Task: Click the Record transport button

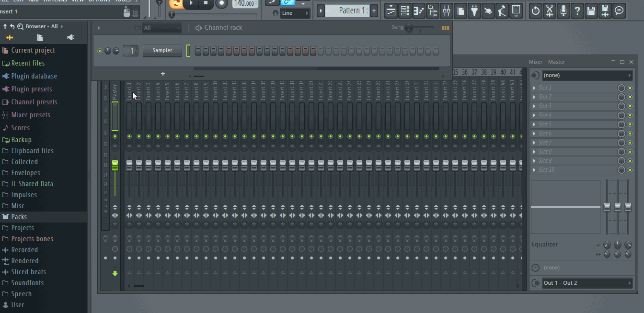Action: tap(221, 3)
